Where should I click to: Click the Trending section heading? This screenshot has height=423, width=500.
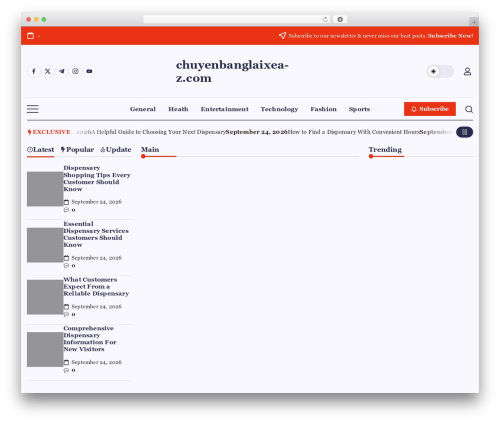(x=385, y=150)
